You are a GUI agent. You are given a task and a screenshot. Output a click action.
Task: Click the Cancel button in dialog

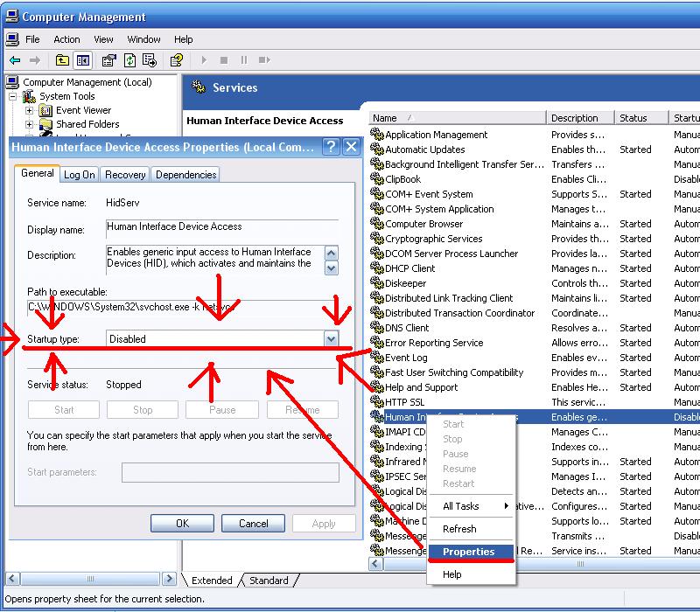coord(253,523)
